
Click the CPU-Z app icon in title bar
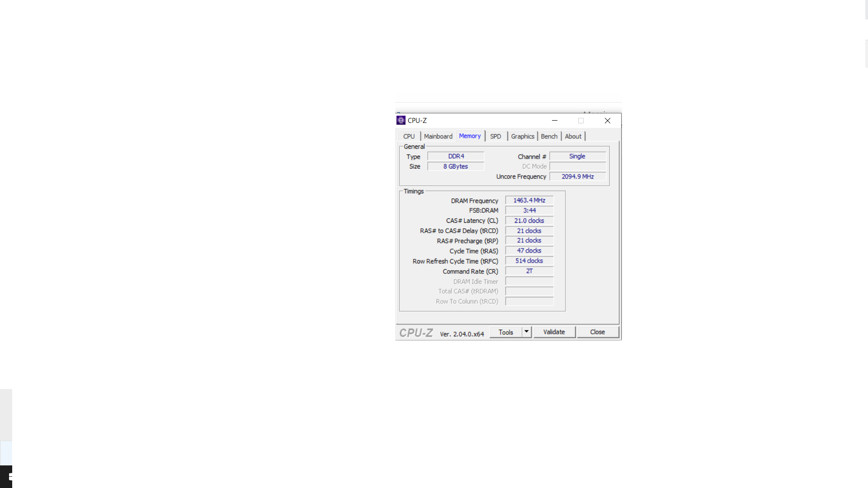click(x=401, y=120)
